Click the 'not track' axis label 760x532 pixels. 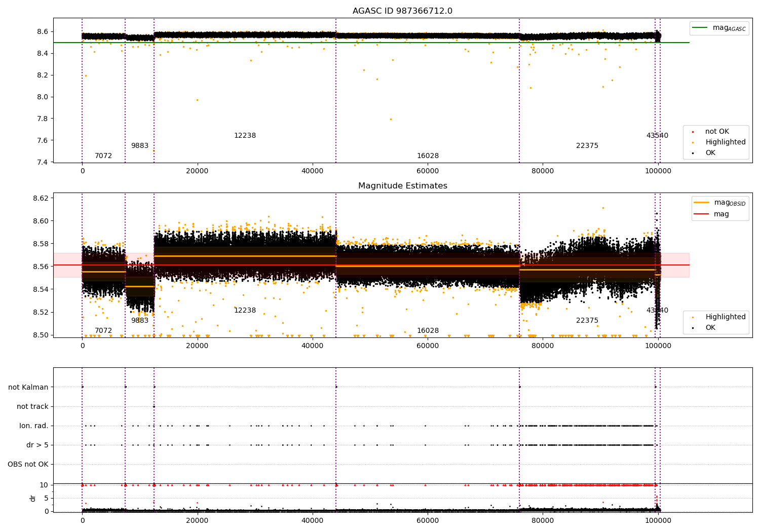click(32, 406)
